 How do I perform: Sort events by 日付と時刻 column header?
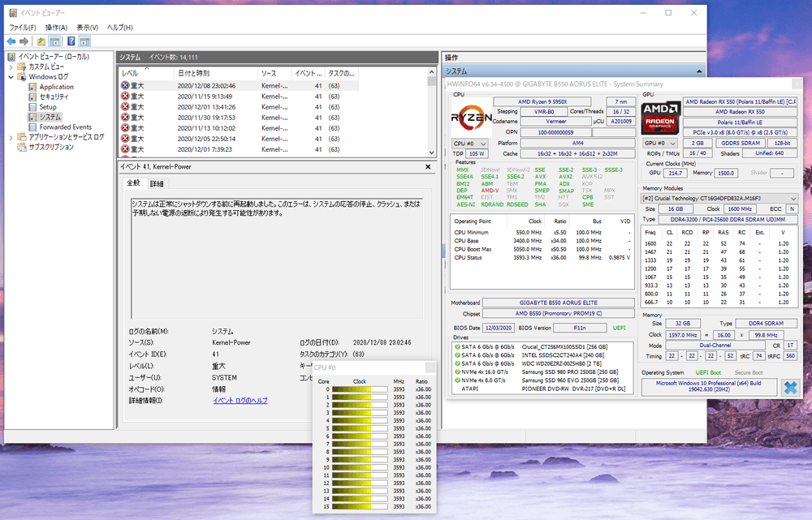click(216, 74)
